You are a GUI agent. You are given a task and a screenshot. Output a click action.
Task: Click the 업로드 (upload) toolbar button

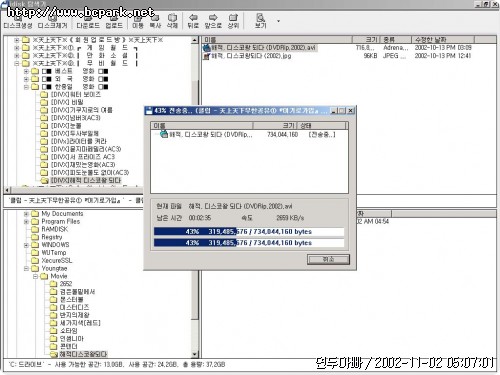pos(114,21)
